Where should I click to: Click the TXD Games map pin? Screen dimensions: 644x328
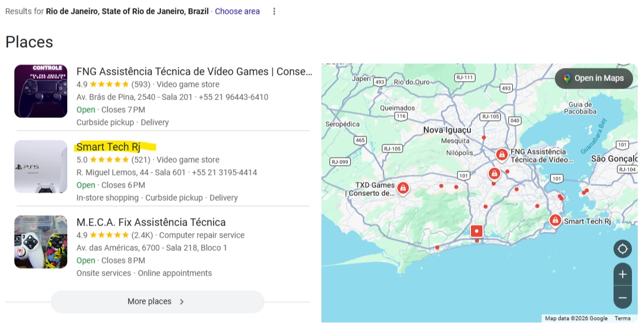click(403, 189)
